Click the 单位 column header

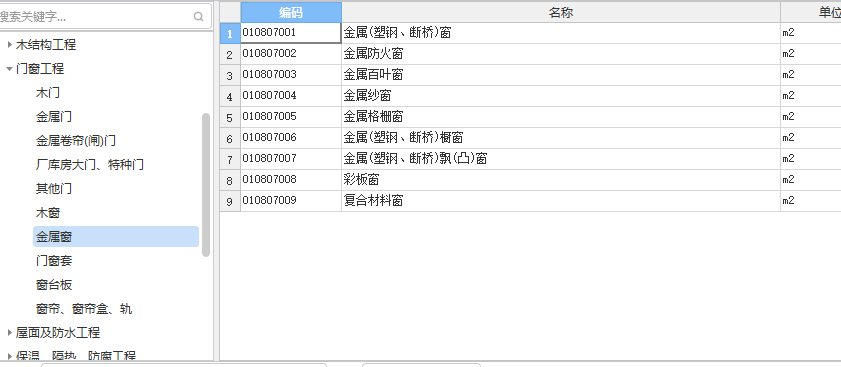tap(811, 12)
